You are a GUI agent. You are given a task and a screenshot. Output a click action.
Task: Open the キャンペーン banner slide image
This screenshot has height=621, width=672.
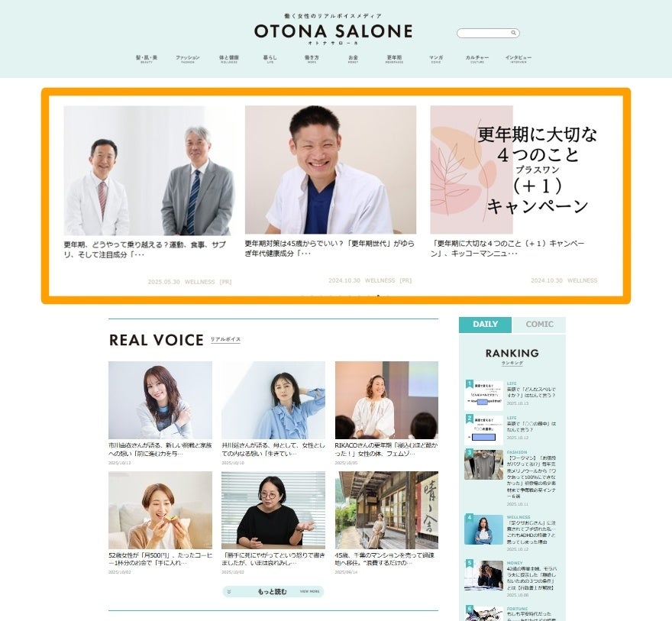coord(514,170)
